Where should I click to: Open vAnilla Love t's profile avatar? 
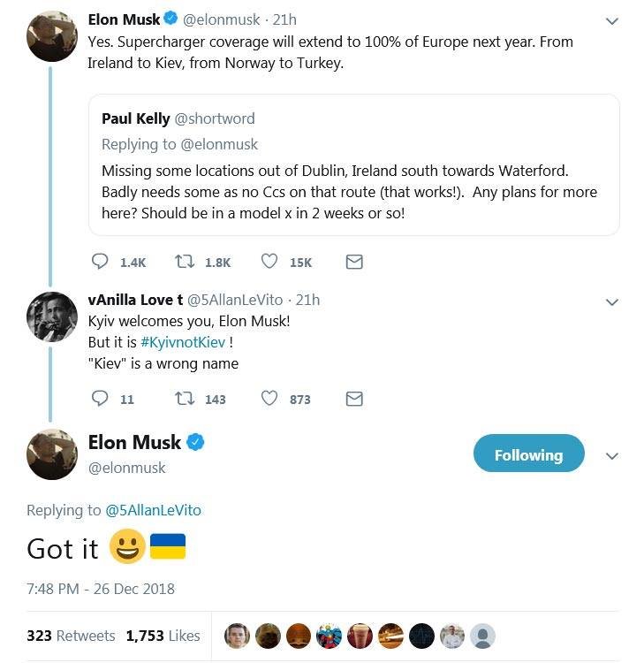(x=52, y=316)
